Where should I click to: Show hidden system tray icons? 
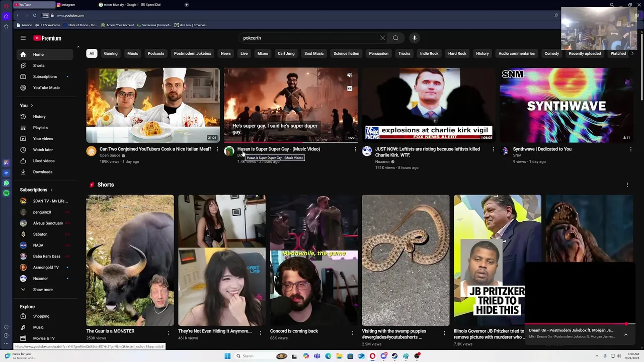point(597,356)
